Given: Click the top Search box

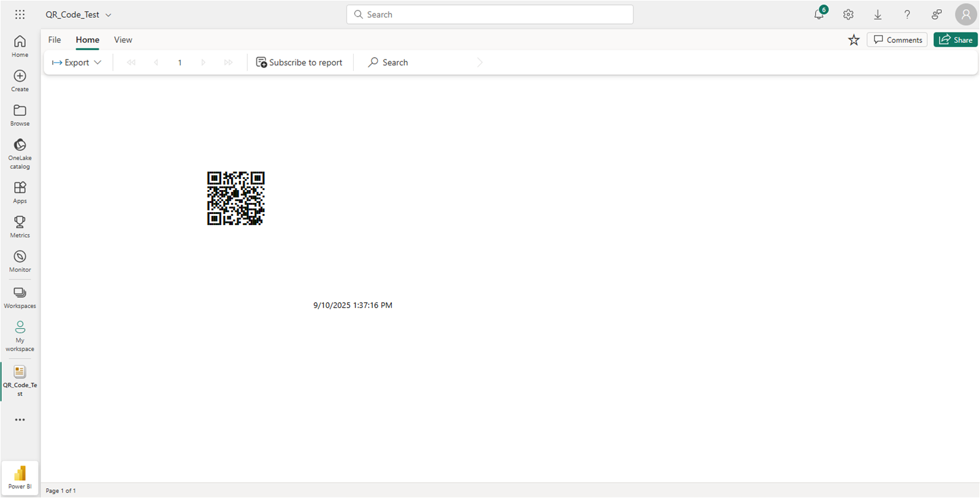Looking at the screenshot, I should 489,14.
